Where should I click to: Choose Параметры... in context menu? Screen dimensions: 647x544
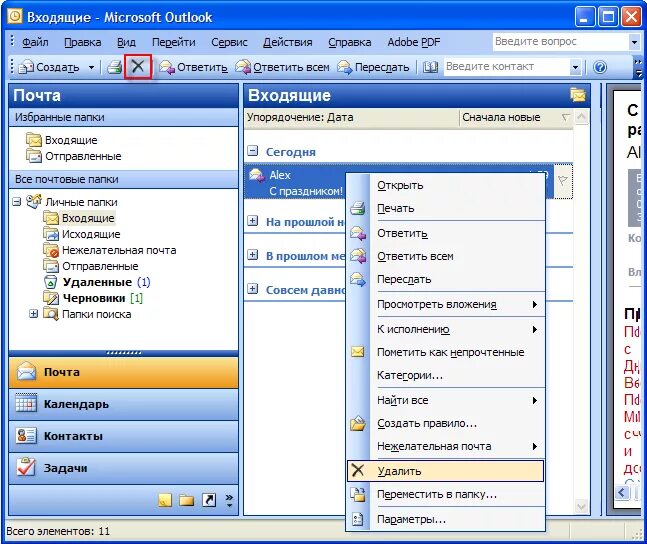coord(446,520)
